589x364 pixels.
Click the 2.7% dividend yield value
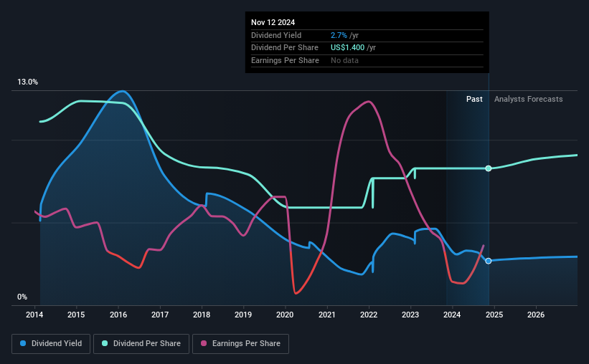[339, 35]
